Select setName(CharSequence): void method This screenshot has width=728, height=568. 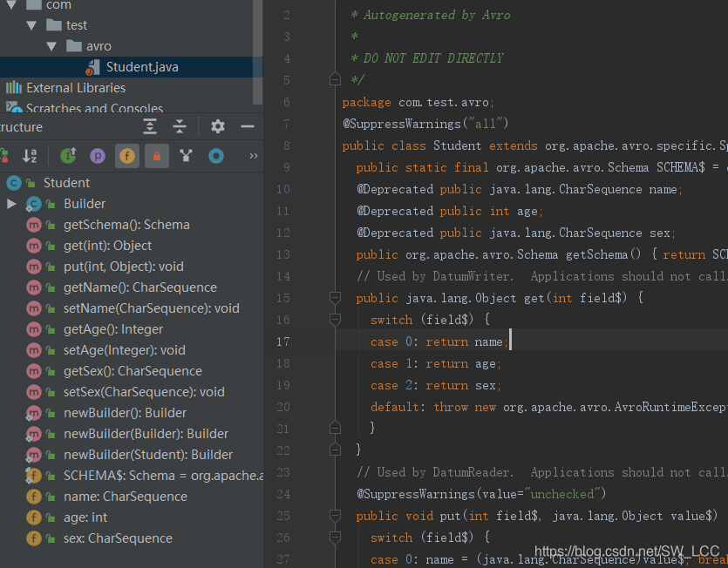point(152,308)
